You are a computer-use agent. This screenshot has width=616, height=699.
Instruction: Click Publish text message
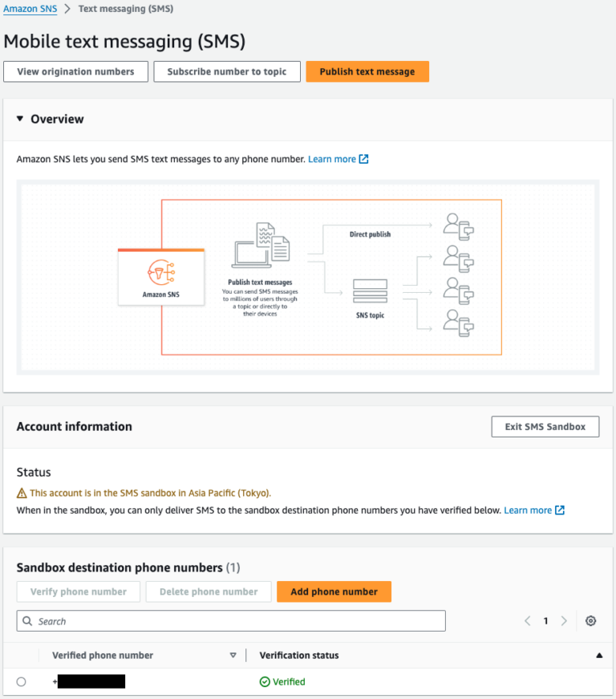click(367, 71)
